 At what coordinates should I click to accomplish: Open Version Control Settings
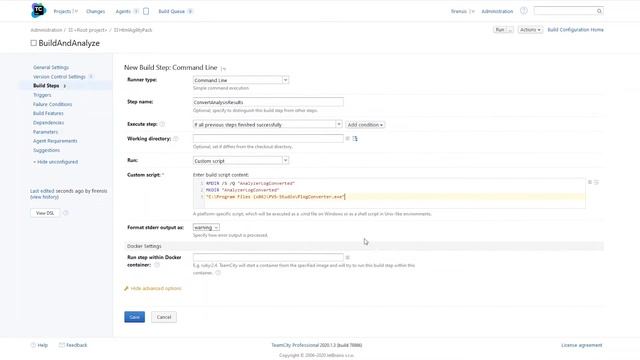[59, 77]
